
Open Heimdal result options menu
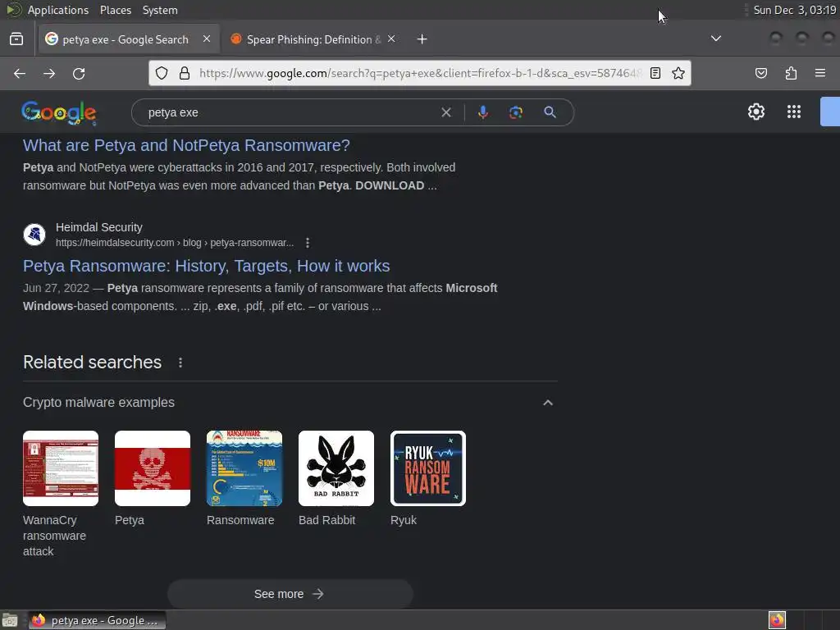pyautogui.click(x=308, y=243)
